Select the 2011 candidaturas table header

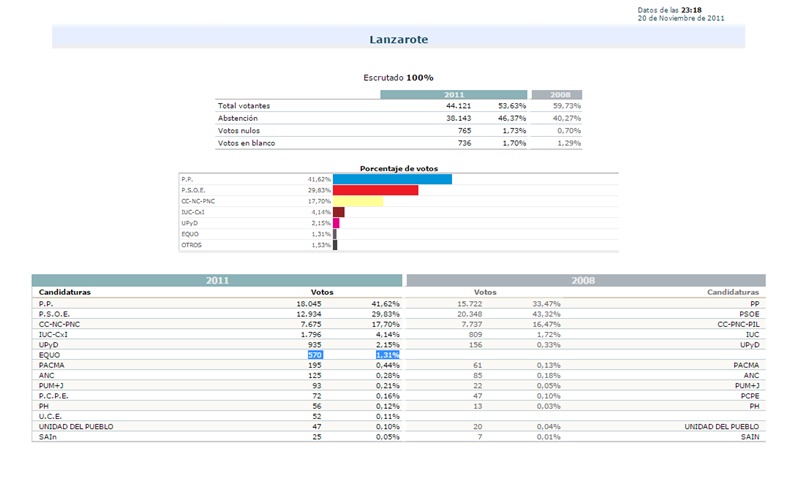point(217,281)
